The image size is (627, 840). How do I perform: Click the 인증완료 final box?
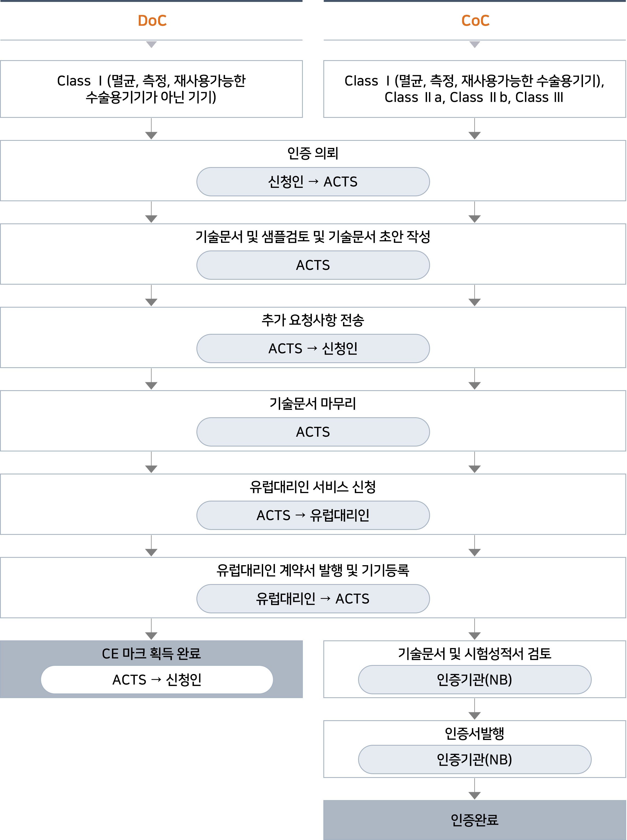[474, 820]
